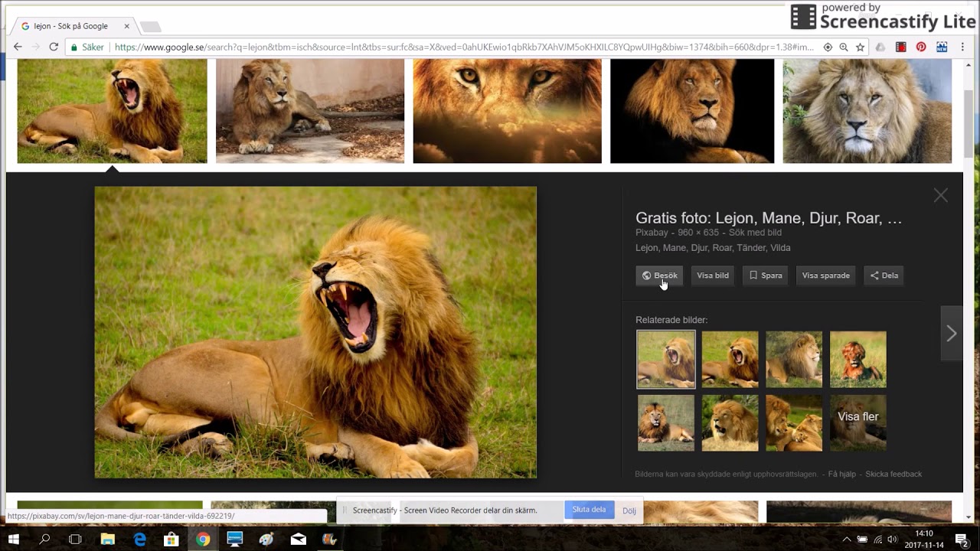Click the Få hjälp link
This screenshot has height=551, width=980.
(x=842, y=474)
